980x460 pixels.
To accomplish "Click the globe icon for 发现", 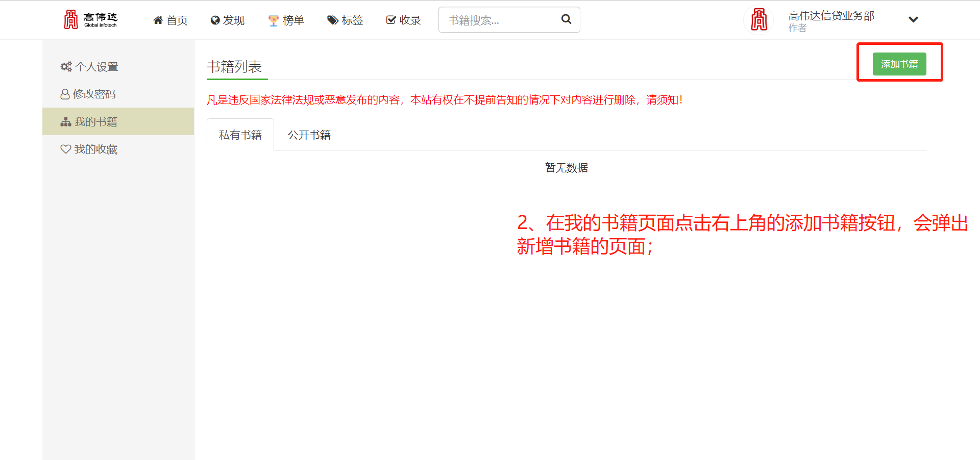I will click(215, 20).
